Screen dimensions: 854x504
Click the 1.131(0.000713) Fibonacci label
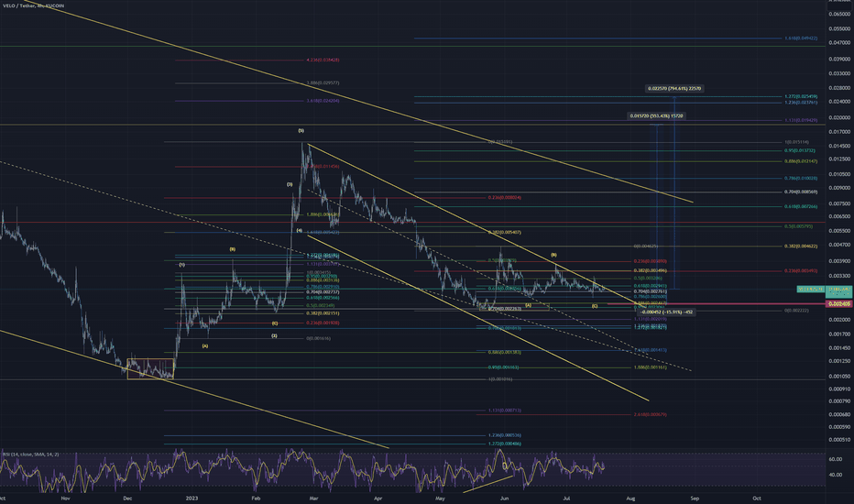pyautogui.click(x=504, y=411)
